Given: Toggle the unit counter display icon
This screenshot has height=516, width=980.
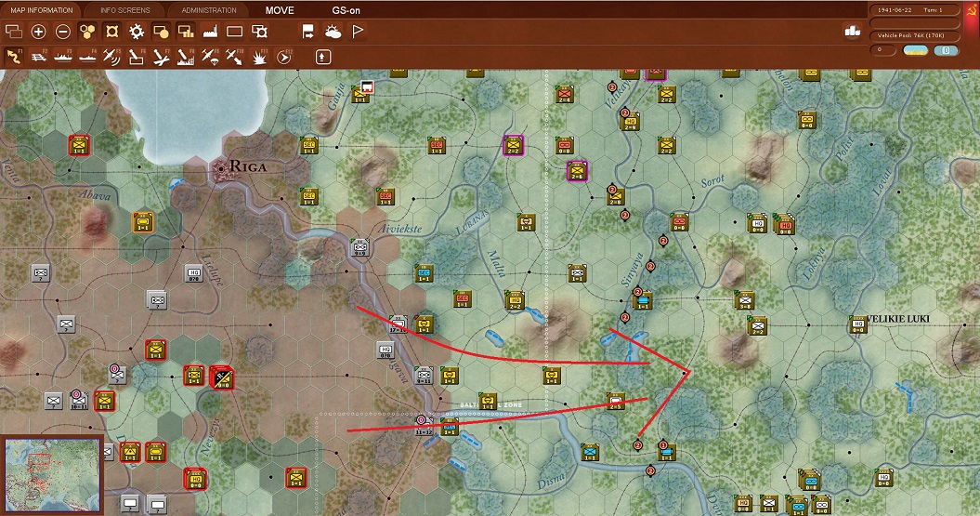Looking at the screenshot, I should pyautogui.click(x=111, y=32).
